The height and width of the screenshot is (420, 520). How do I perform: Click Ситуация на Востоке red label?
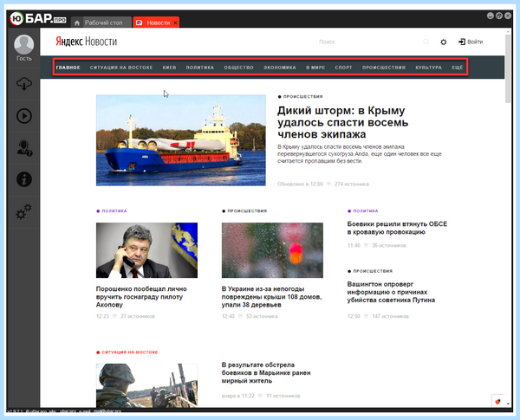click(x=130, y=352)
